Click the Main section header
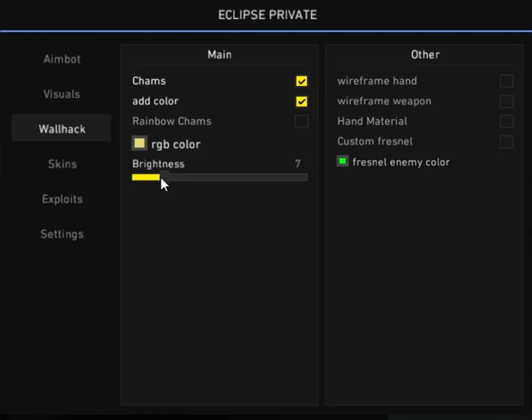 219,54
